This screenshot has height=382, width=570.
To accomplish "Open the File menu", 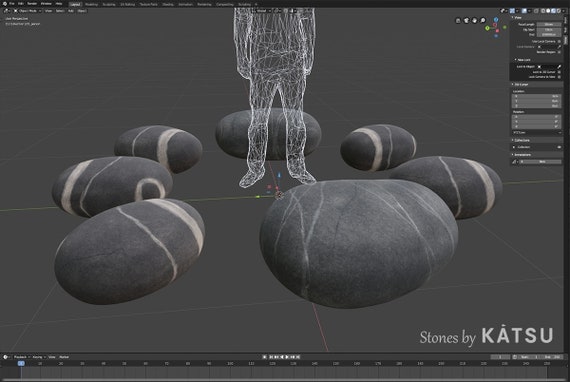I will pos(12,4).
